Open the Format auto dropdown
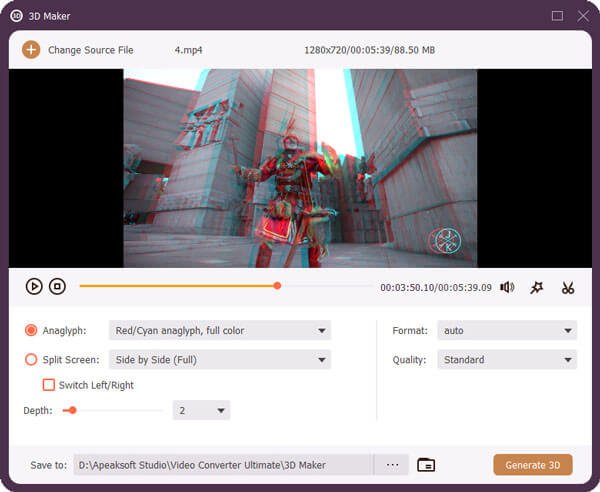Screen dimensions: 600x492 (507, 330)
